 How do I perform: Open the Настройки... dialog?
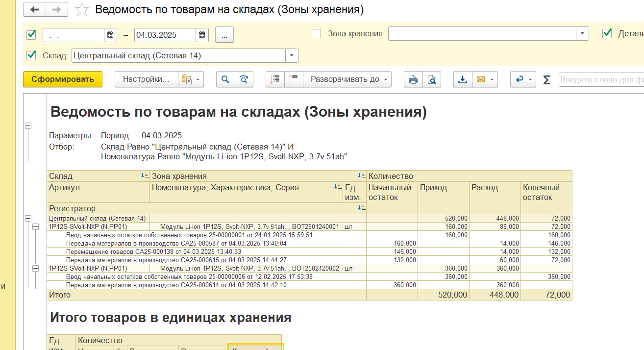click(146, 79)
